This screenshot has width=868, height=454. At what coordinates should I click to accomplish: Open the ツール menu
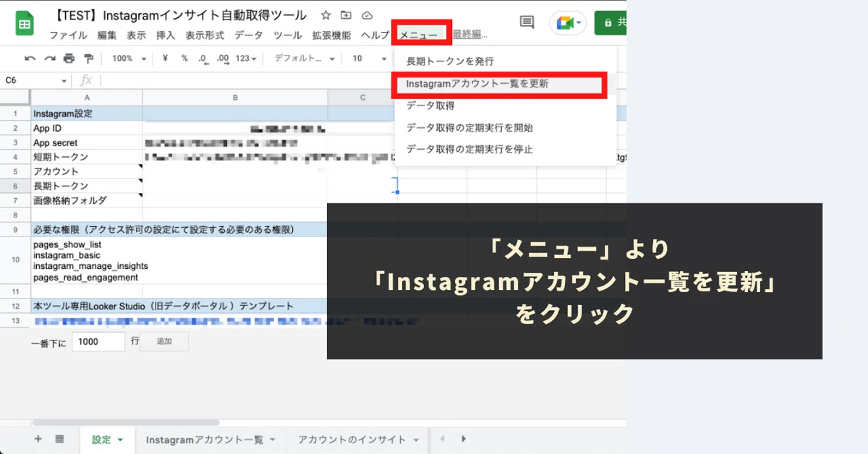[x=288, y=35]
